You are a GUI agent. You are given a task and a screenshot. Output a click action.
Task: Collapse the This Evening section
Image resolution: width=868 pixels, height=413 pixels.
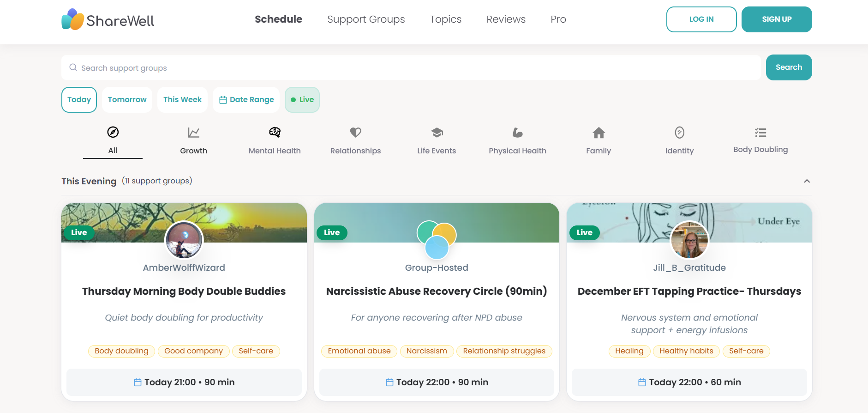(x=807, y=181)
